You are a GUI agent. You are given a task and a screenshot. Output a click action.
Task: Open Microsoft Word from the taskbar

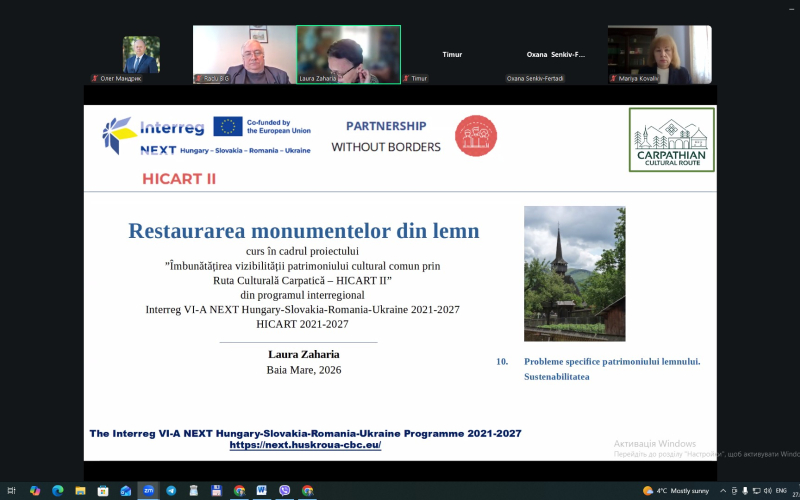click(262, 491)
